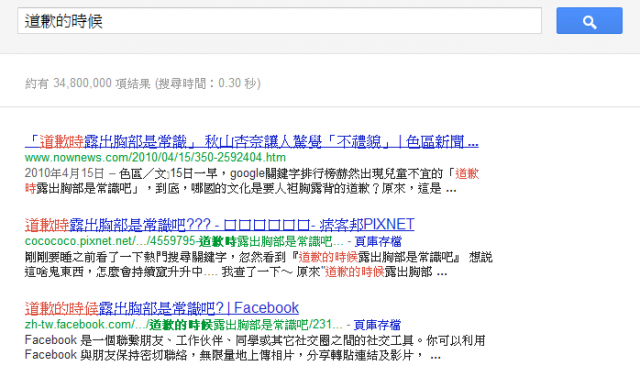Open the Facebook result title
The height and width of the screenshot is (366, 640).
(162, 308)
